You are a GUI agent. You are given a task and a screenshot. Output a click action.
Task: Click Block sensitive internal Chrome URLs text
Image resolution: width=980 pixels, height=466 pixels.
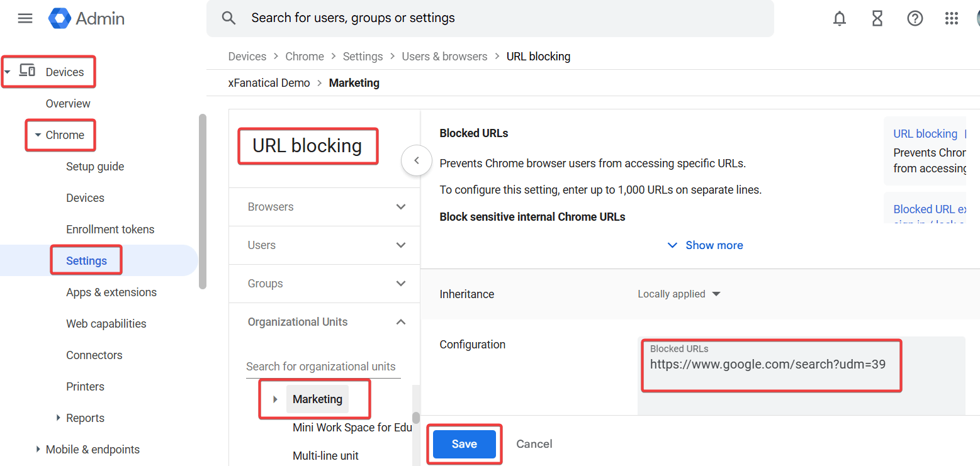click(x=532, y=216)
